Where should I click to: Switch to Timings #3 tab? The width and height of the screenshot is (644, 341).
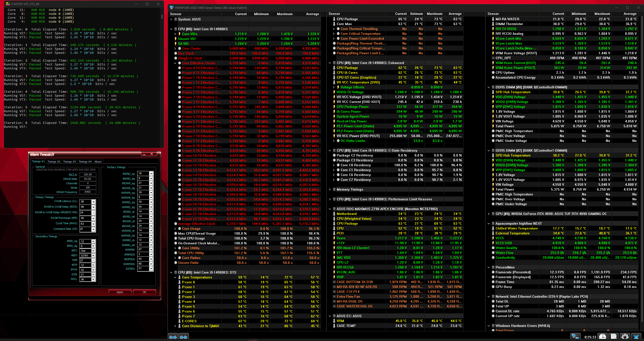pos(69,162)
